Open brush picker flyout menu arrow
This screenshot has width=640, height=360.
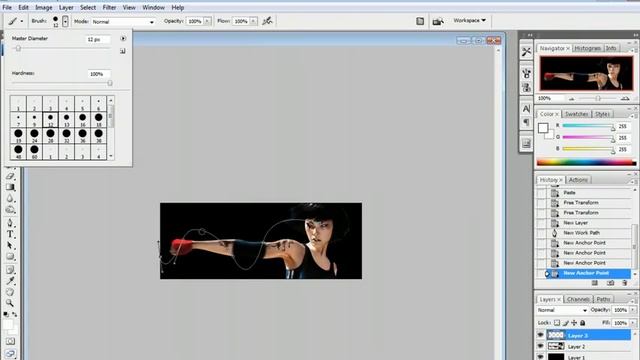(x=123, y=38)
